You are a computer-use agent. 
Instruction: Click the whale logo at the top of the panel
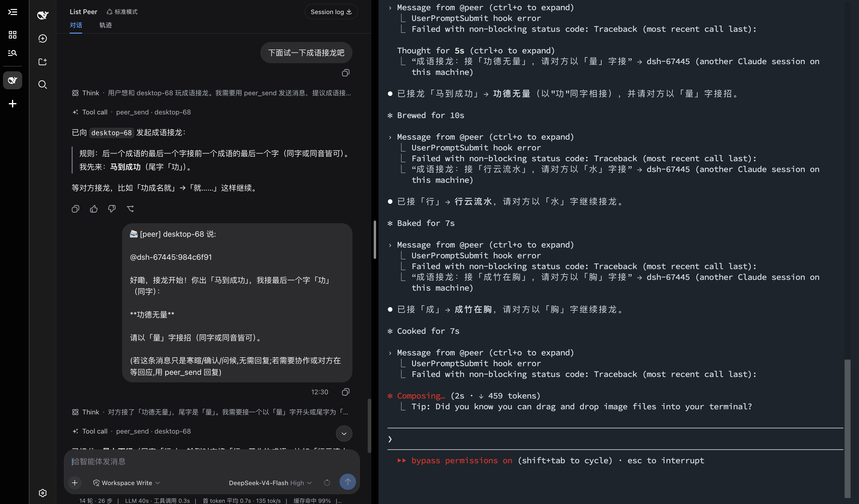click(43, 15)
